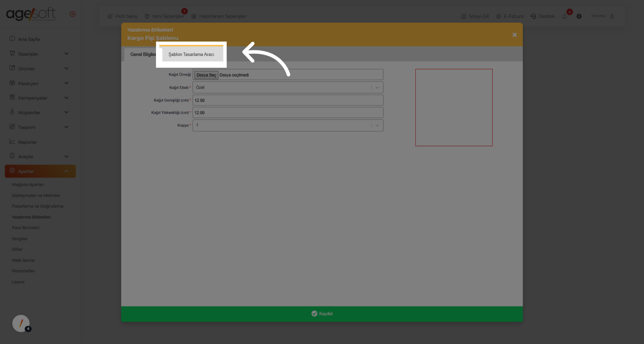Open the E-Fatura link
Screen dimensions: 644x344
pyautogui.click(x=510, y=16)
